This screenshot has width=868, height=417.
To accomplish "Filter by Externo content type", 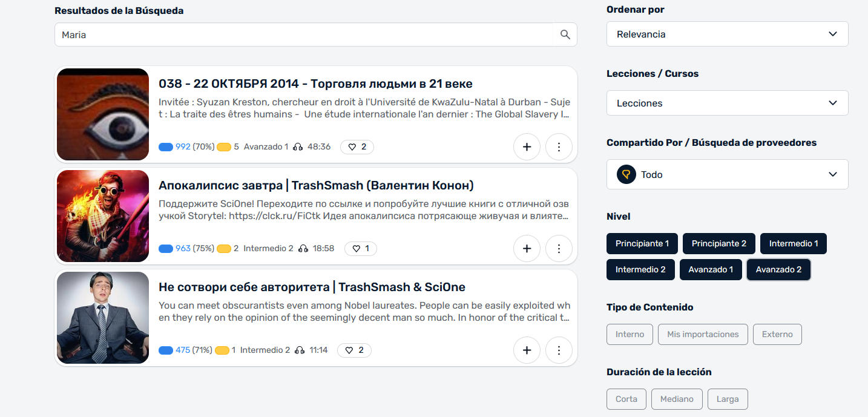I will click(x=777, y=335).
